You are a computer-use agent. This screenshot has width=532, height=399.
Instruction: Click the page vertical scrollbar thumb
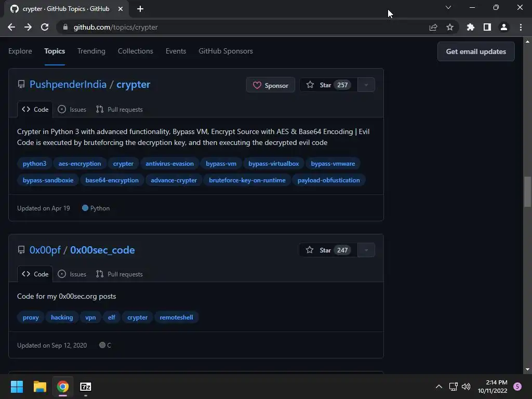pyautogui.click(x=528, y=191)
